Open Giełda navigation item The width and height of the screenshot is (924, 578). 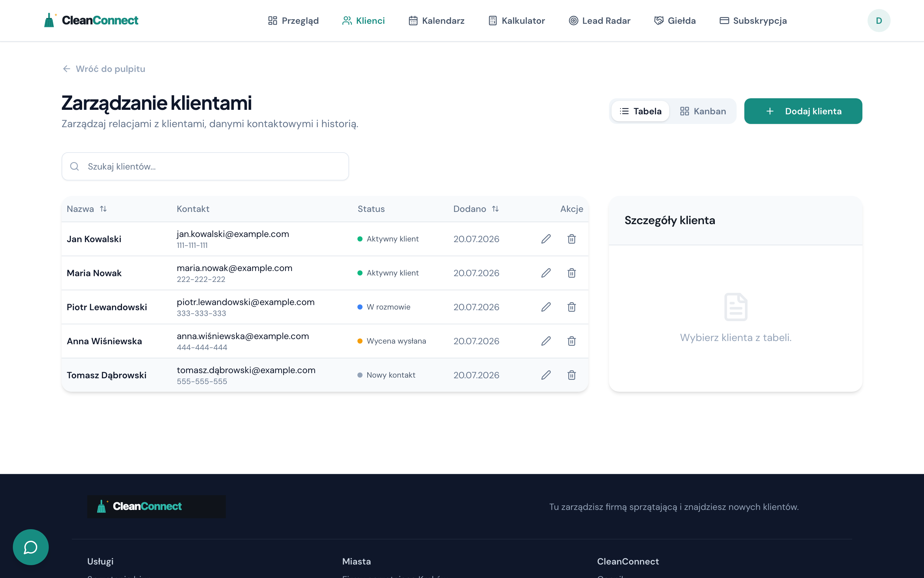tap(675, 21)
